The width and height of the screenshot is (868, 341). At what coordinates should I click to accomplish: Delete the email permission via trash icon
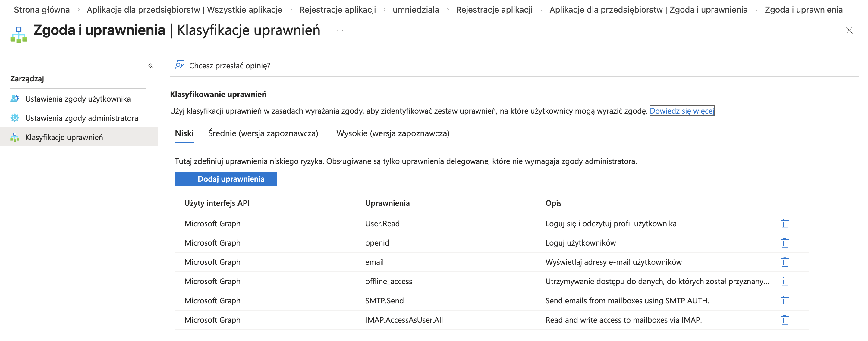point(785,262)
